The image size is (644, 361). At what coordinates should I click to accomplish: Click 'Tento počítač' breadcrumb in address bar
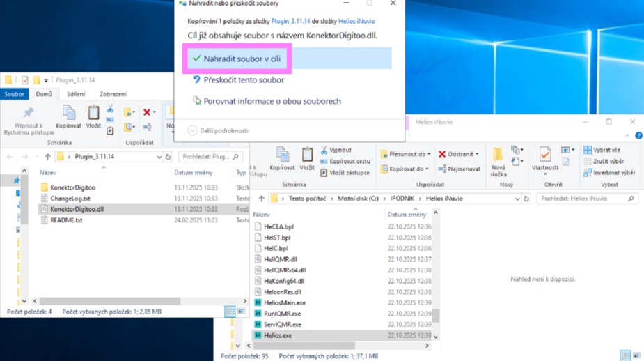307,199
